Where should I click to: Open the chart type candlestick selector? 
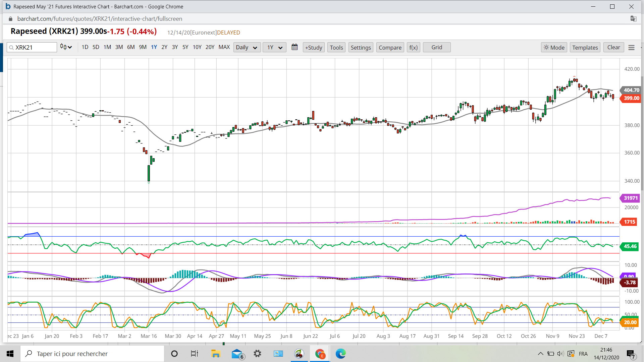66,47
